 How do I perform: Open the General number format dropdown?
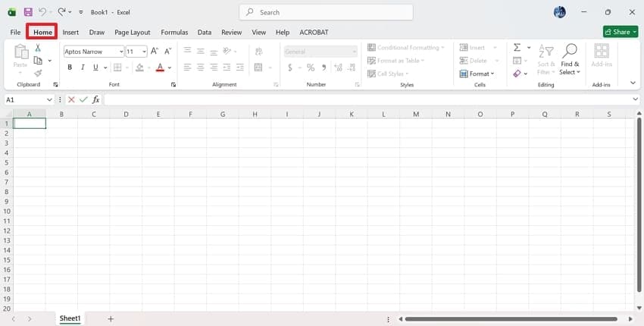tap(354, 52)
